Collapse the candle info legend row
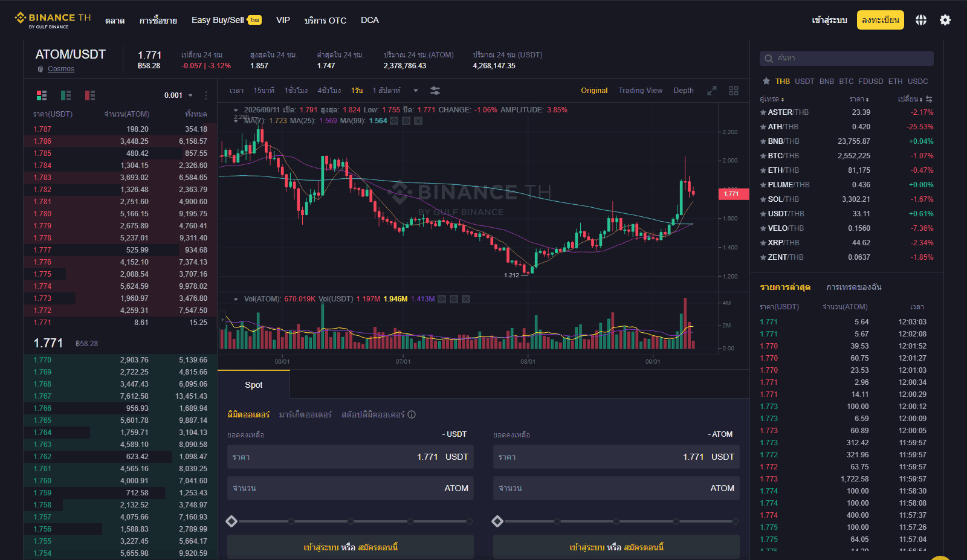 pos(236,110)
